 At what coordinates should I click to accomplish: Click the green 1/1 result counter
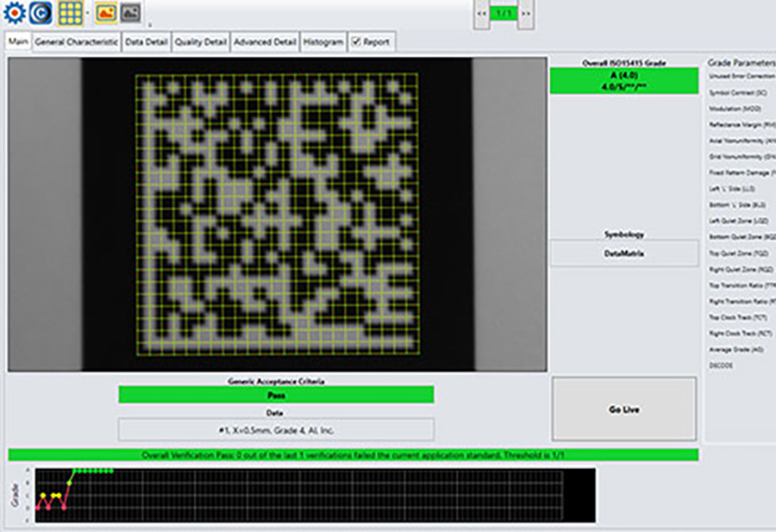coord(503,13)
